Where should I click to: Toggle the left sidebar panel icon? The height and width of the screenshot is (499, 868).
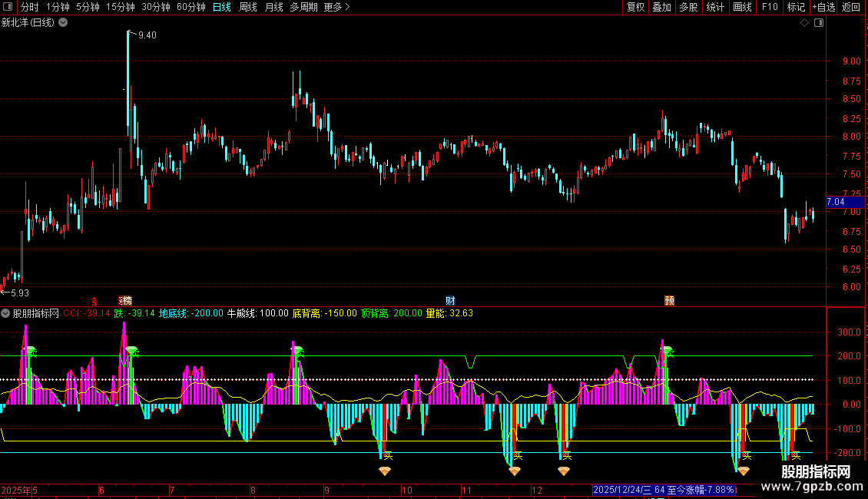[8, 7]
